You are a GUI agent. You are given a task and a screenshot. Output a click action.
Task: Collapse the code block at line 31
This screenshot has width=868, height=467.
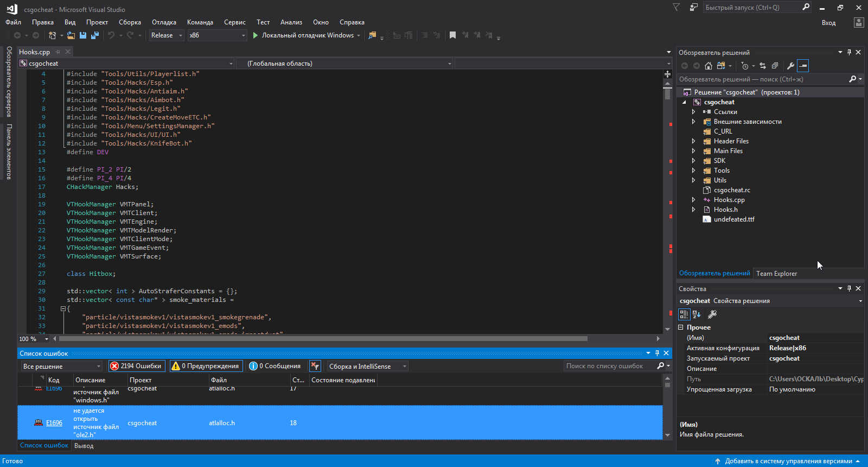click(63, 308)
